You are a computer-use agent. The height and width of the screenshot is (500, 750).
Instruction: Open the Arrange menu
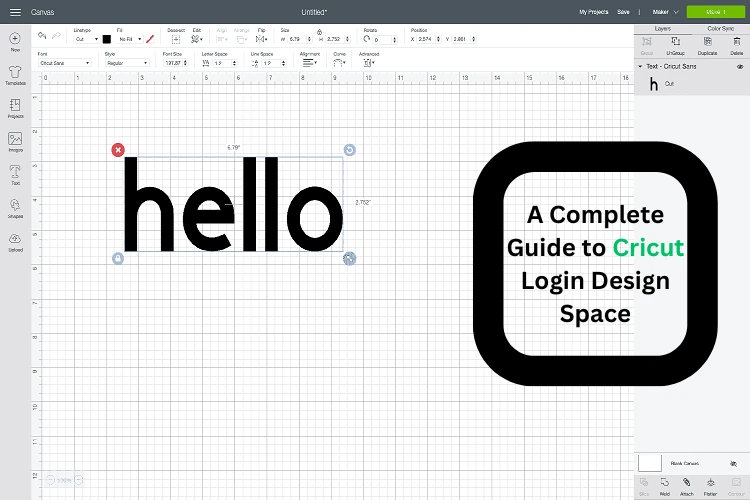(242, 39)
